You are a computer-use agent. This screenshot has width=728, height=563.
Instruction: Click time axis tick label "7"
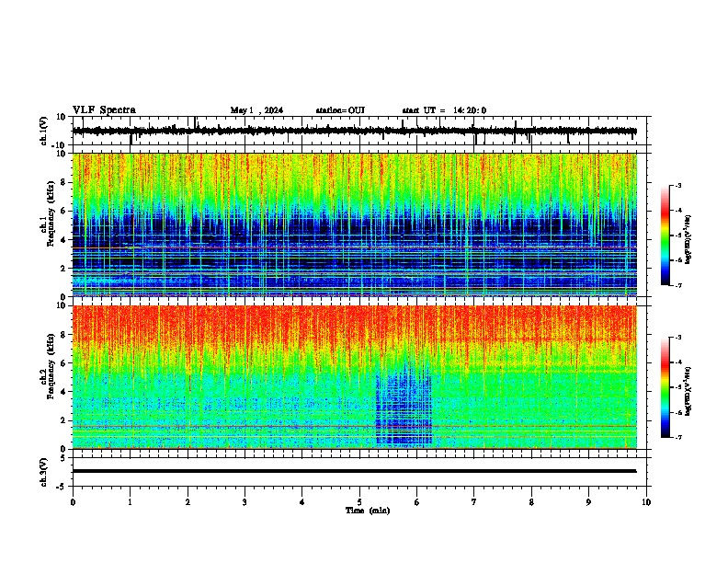[x=474, y=502]
